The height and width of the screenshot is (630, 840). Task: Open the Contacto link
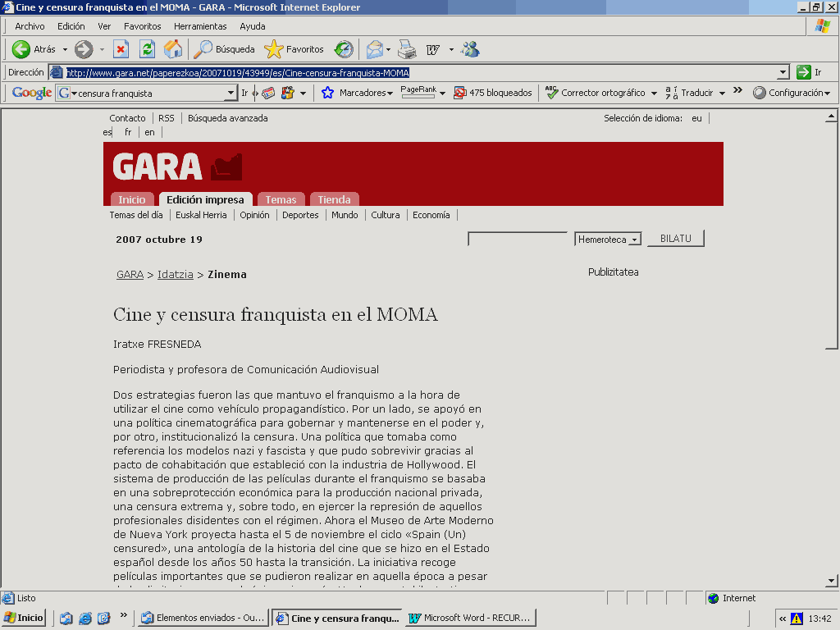tap(127, 118)
